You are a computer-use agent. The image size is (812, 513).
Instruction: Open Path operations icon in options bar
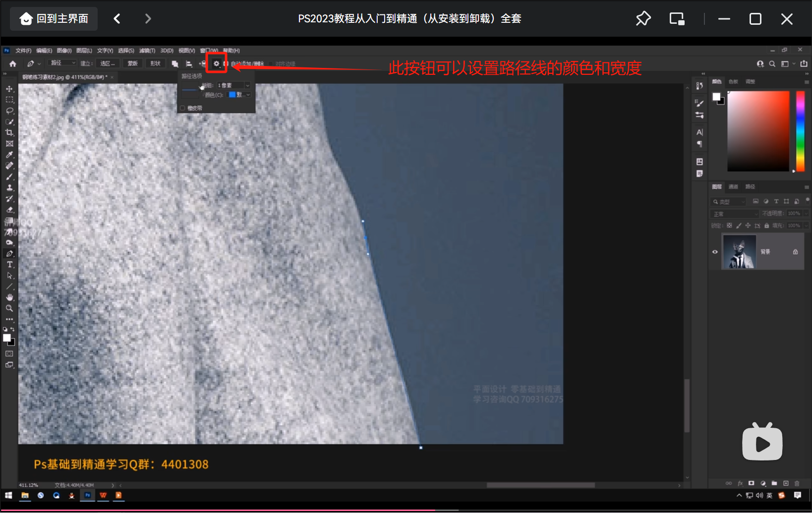[x=175, y=63]
